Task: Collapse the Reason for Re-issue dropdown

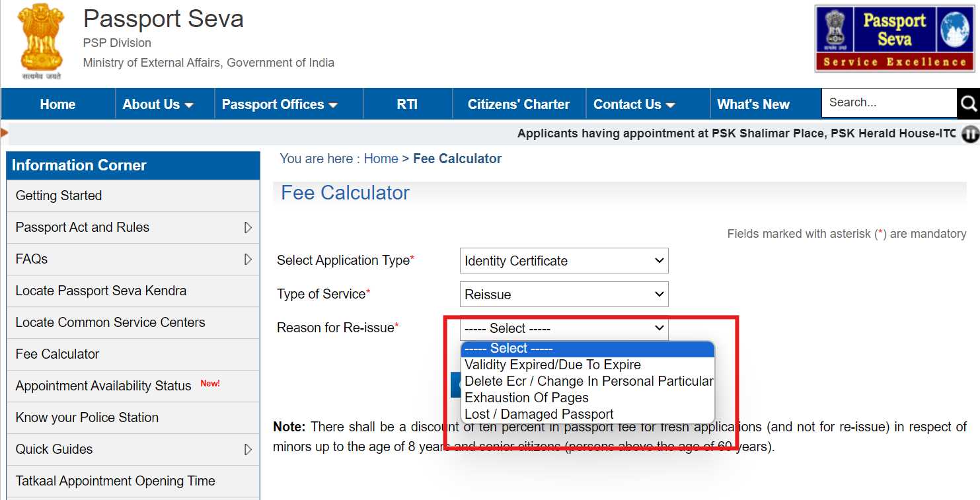Action: pyautogui.click(x=564, y=328)
